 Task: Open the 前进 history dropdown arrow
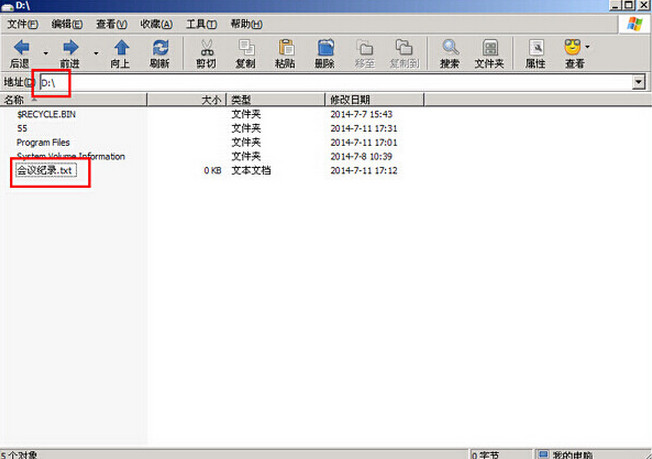[x=96, y=53]
